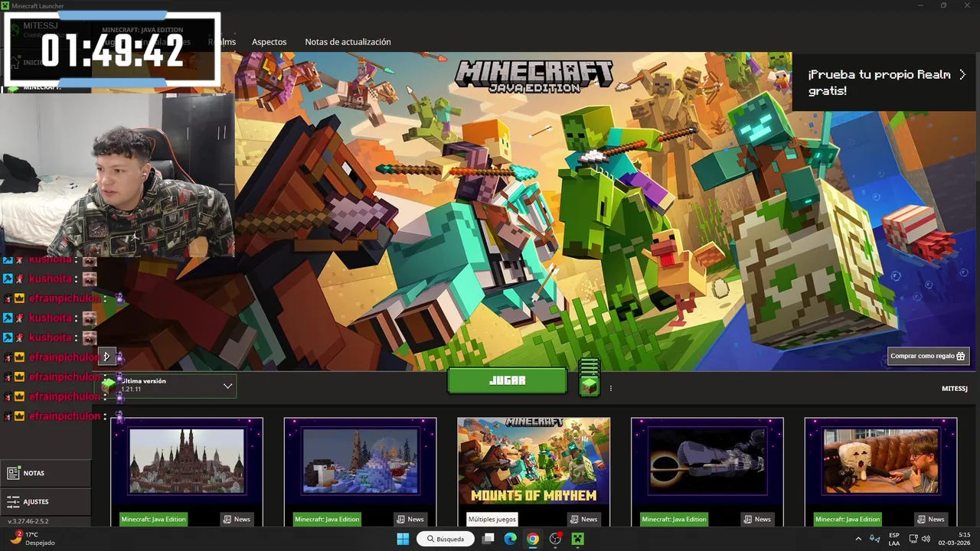The image size is (980, 551).
Task: Open the Windows Start menu
Action: coord(403,539)
